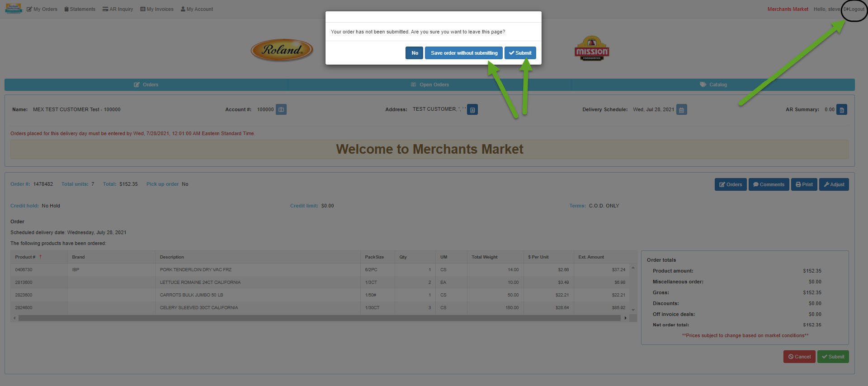Screen dimensions: 868x386
Task: Choose No in the unsaved order dialog
Action: (415, 53)
